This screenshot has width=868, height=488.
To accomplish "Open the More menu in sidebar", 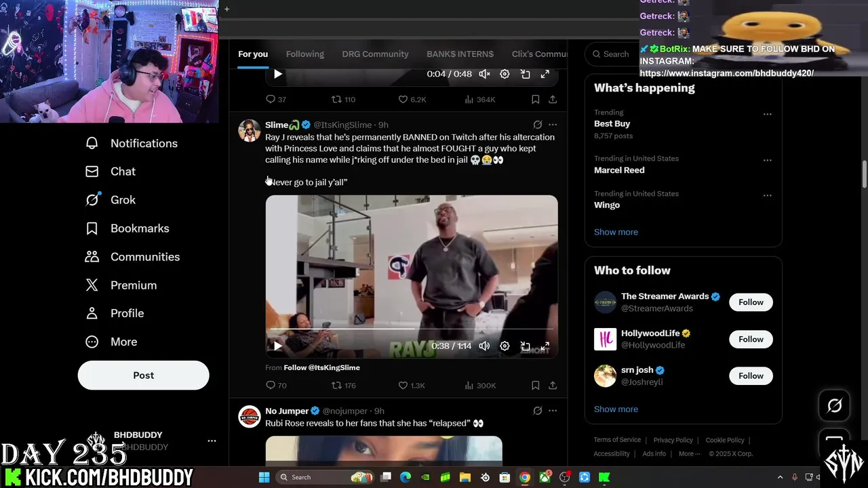I will pyautogui.click(x=111, y=342).
